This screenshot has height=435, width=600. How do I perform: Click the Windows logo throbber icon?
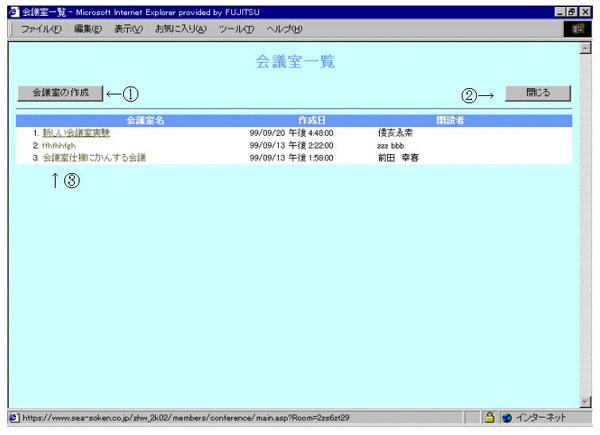pos(578,29)
